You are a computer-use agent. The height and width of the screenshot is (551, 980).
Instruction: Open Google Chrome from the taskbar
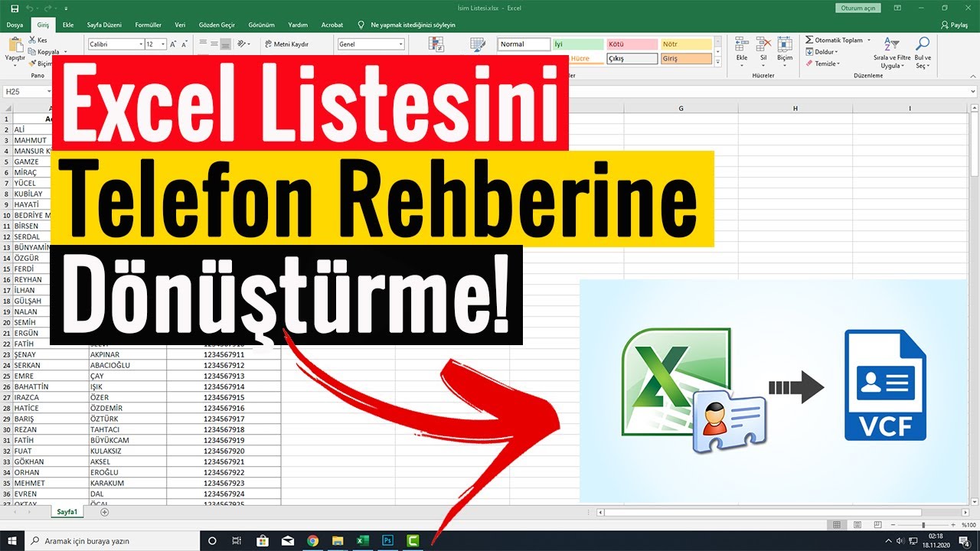click(x=312, y=540)
